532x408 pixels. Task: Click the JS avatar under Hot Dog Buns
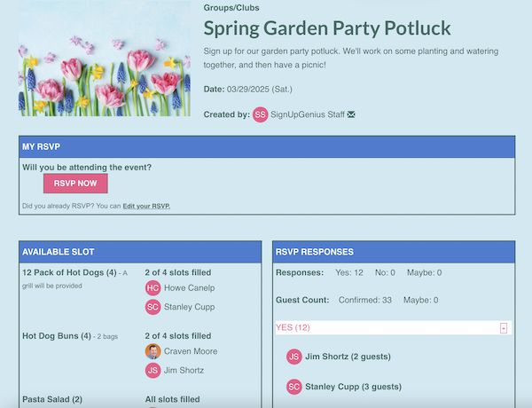153,371
